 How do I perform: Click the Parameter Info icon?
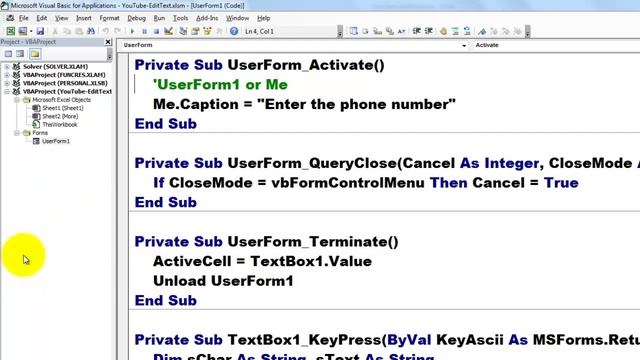pyautogui.click(x=390, y=31)
